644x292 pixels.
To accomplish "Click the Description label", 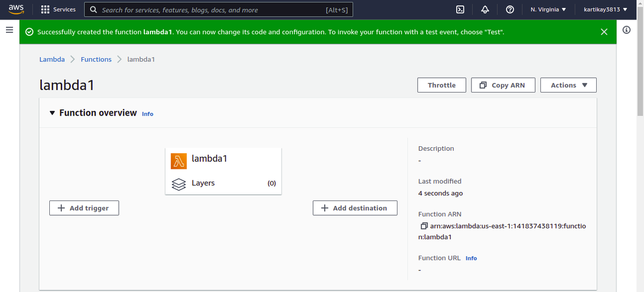I will pyautogui.click(x=436, y=149).
